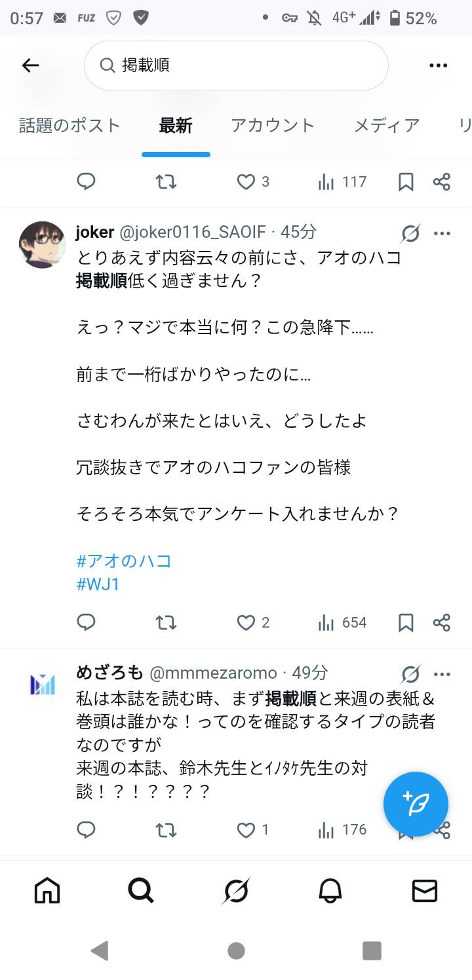The image size is (472, 980).
Task: Go to Home in bottom navigation
Action: tap(47, 891)
